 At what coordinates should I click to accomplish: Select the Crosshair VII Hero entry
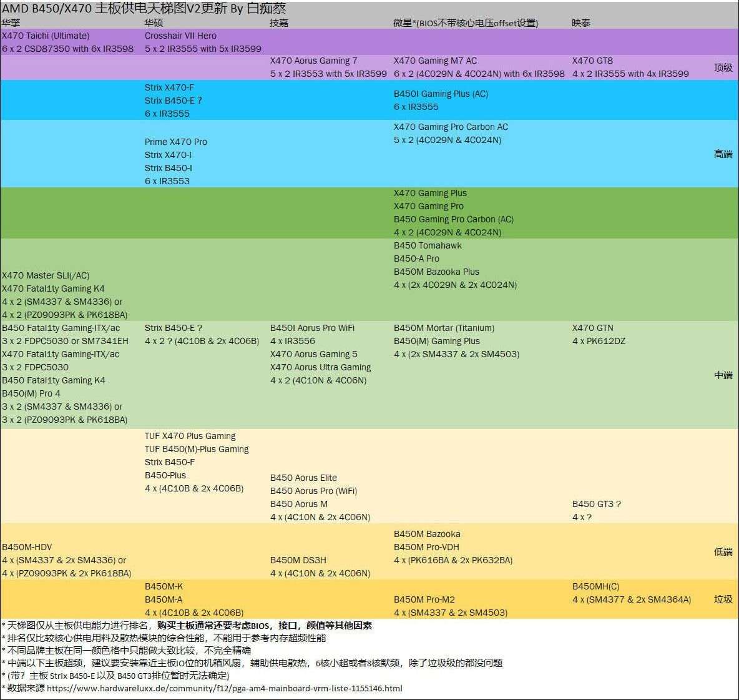pos(180,36)
